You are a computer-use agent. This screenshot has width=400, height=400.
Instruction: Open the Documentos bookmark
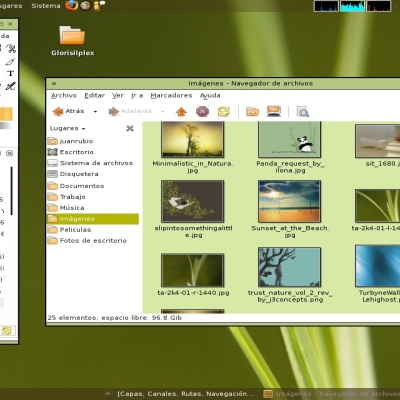pyautogui.click(x=93, y=186)
